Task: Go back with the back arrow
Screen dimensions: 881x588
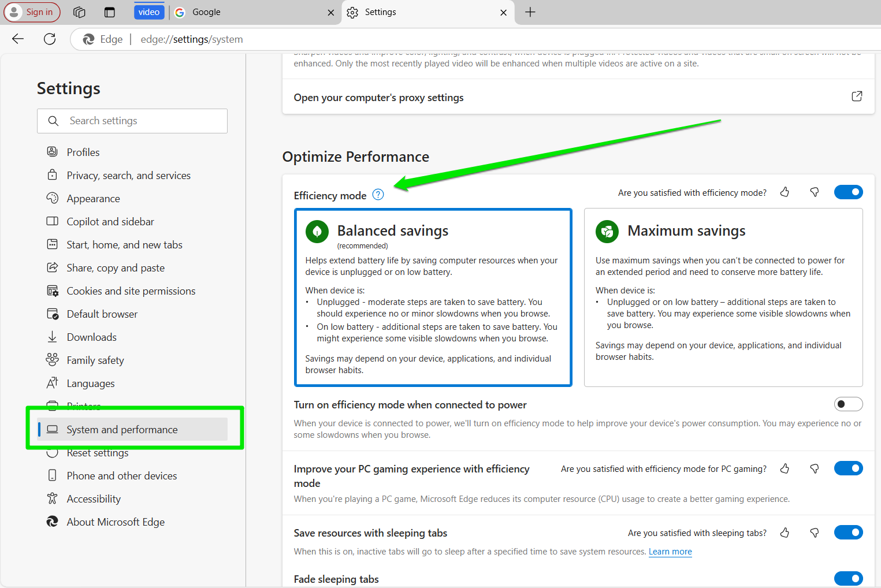Action: 18,39
